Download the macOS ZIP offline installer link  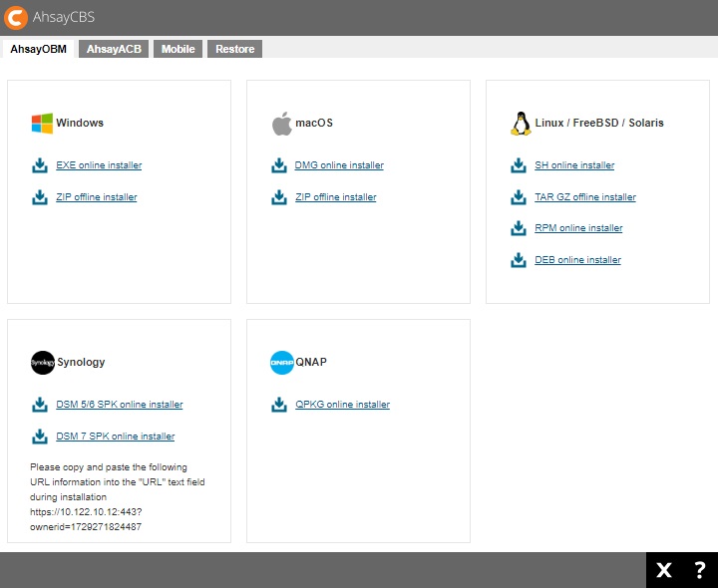pos(336,197)
